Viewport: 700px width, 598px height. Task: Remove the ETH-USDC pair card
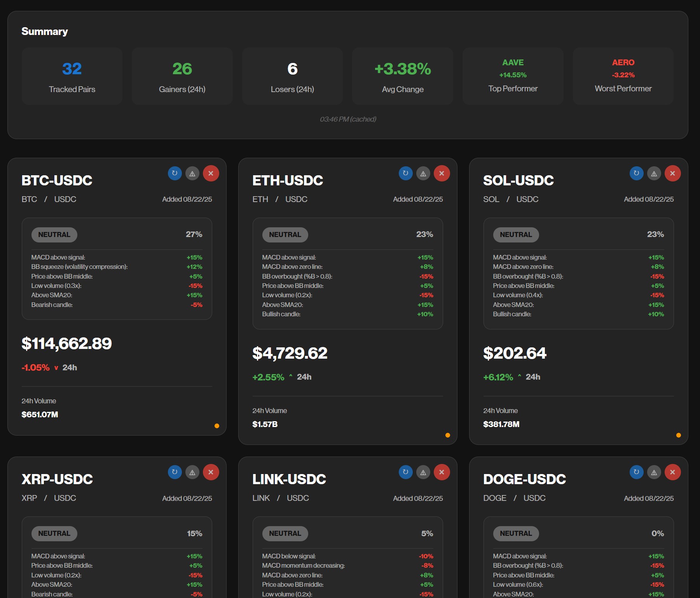click(x=442, y=173)
